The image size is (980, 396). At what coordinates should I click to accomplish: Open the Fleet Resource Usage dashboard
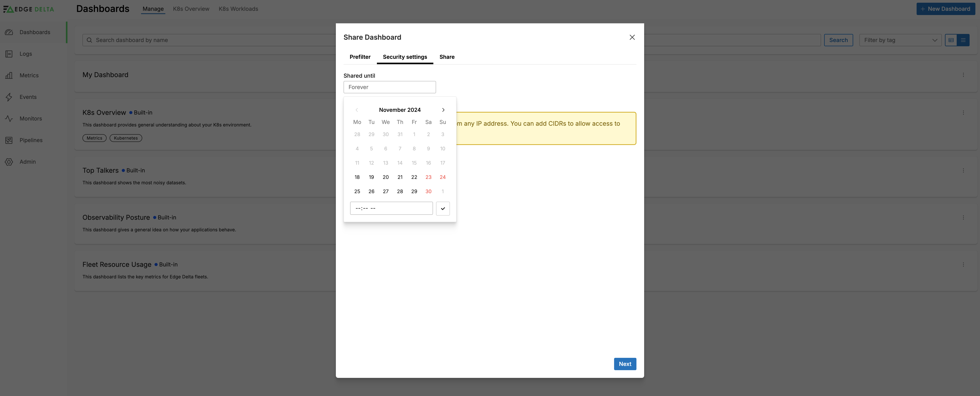pyautogui.click(x=117, y=265)
